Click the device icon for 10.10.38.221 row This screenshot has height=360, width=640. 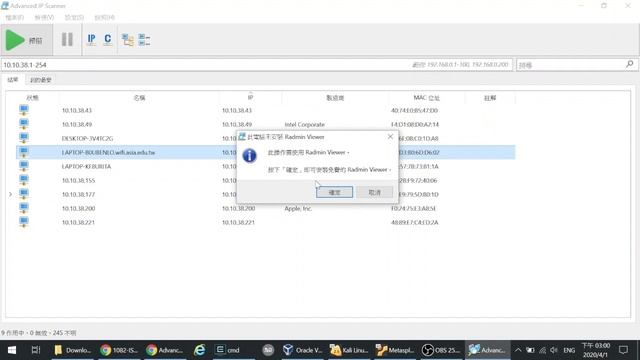coord(24,222)
